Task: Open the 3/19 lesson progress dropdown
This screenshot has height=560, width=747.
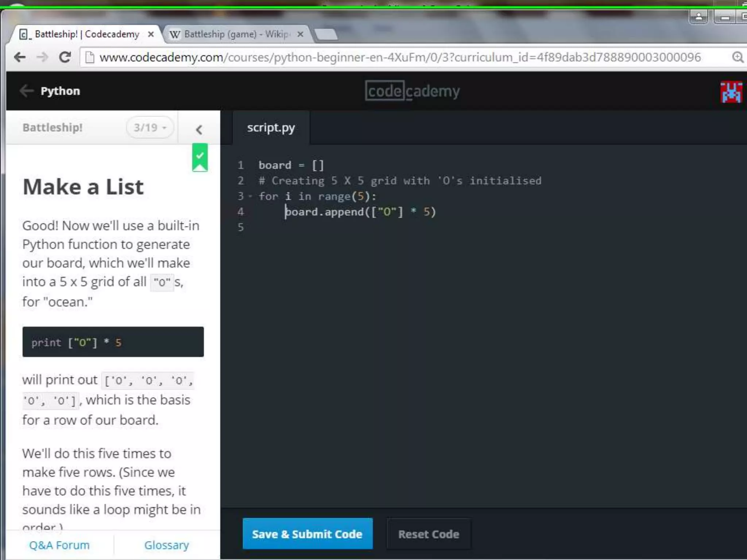Action: click(150, 128)
